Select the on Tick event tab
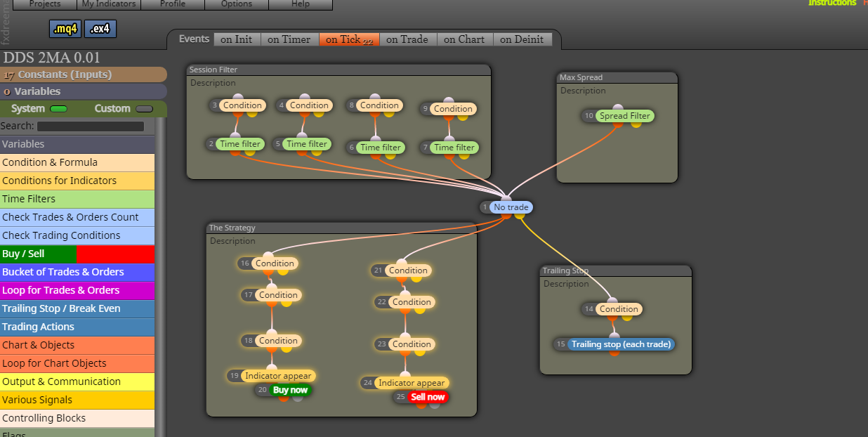This screenshot has width=868, height=437. 349,39
